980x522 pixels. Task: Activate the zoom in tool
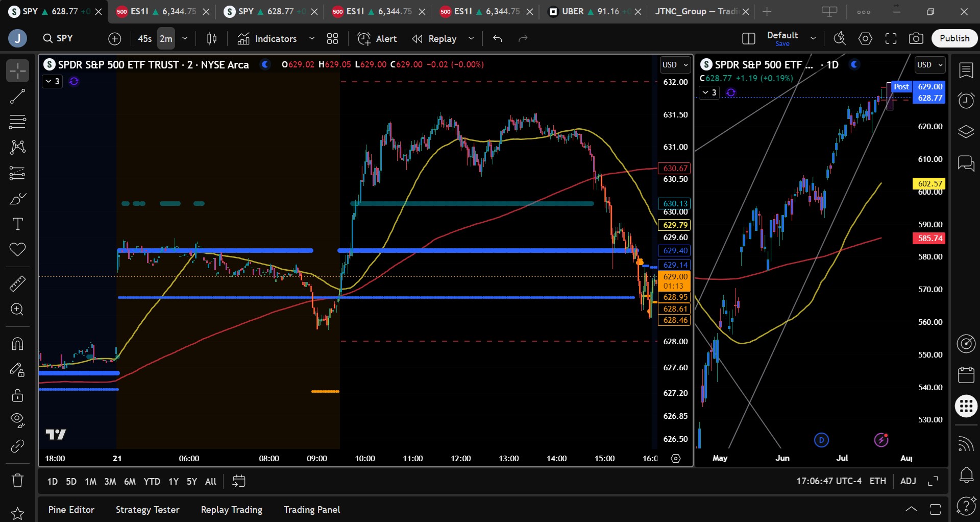tap(17, 310)
